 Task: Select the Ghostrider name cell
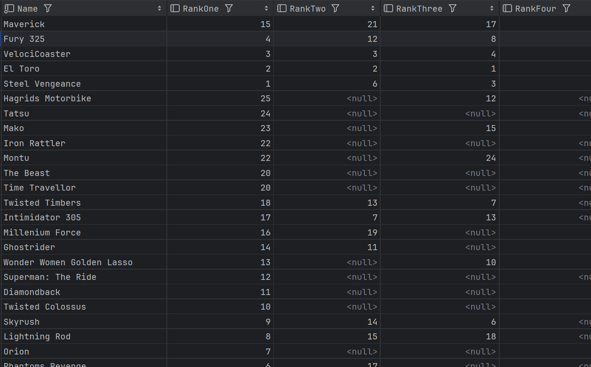coord(84,247)
